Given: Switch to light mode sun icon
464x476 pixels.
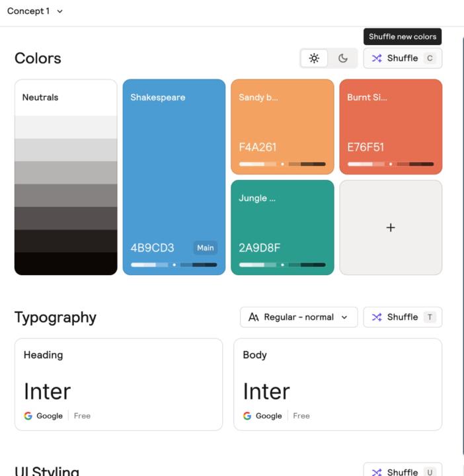Looking at the screenshot, I should (x=314, y=58).
